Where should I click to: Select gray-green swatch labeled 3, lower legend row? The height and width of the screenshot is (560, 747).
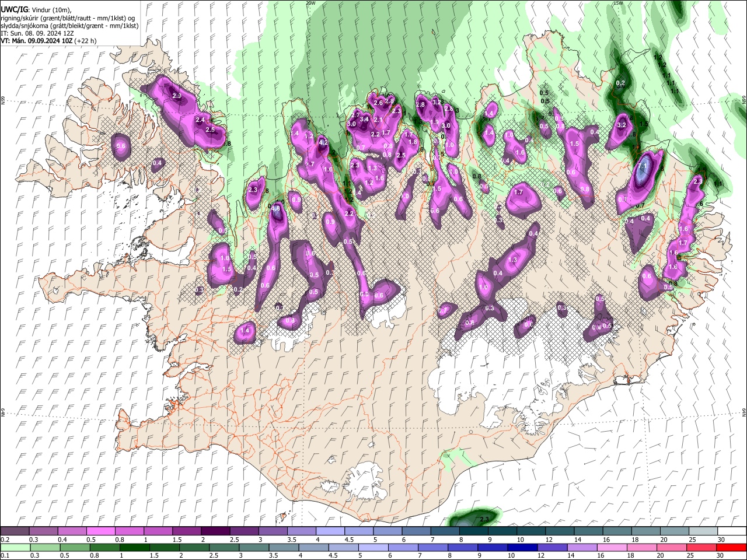pyautogui.click(x=254, y=548)
